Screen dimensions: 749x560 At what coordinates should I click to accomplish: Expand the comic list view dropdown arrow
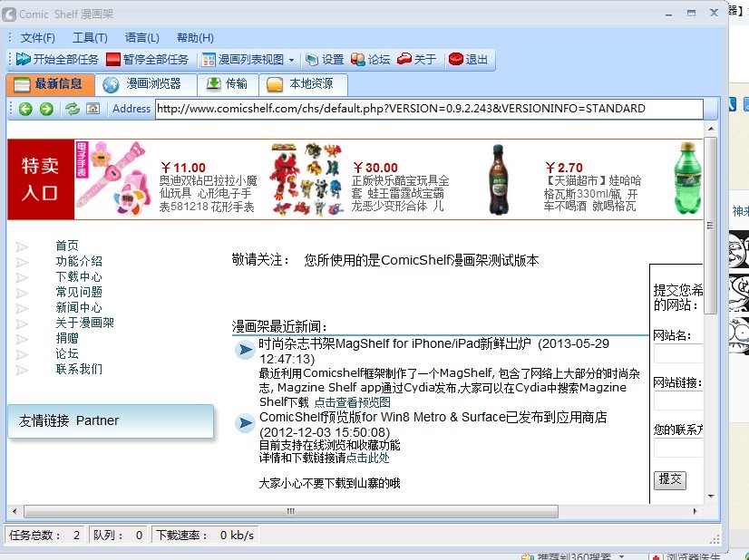291,60
